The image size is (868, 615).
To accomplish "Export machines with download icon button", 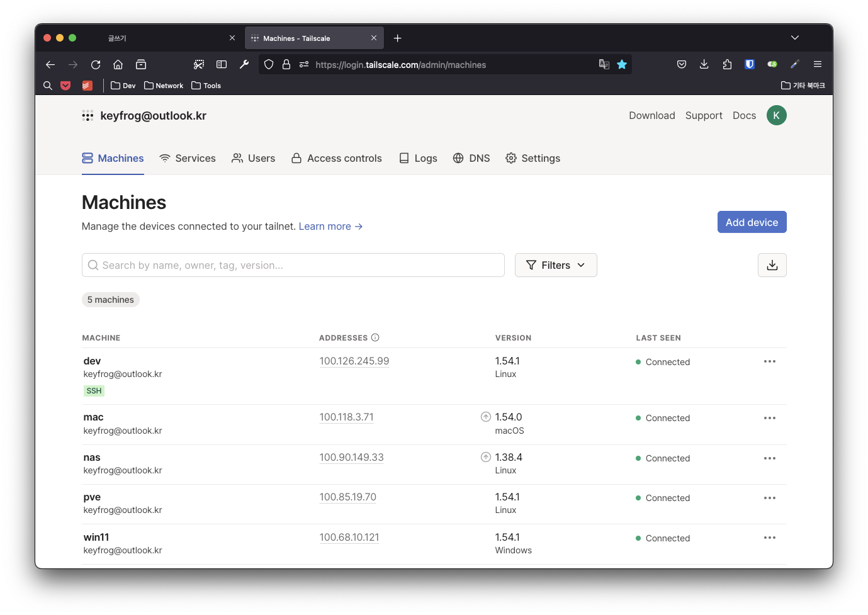I will [772, 265].
